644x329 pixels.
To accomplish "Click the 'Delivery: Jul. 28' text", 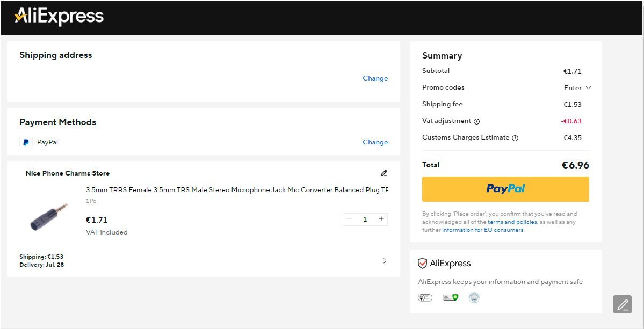I will click(41, 265).
